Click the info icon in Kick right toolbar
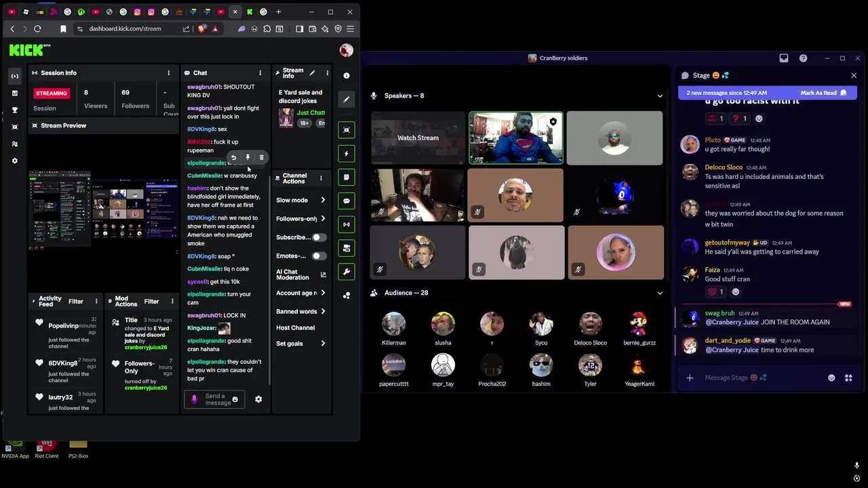Image resolution: width=868 pixels, height=488 pixels. [347, 75]
